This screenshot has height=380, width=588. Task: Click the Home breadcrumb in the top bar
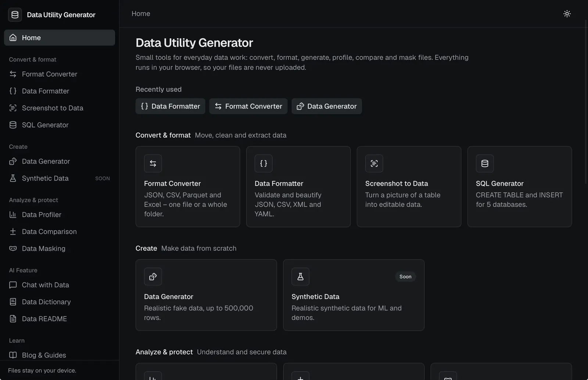pyautogui.click(x=141, y=14)
